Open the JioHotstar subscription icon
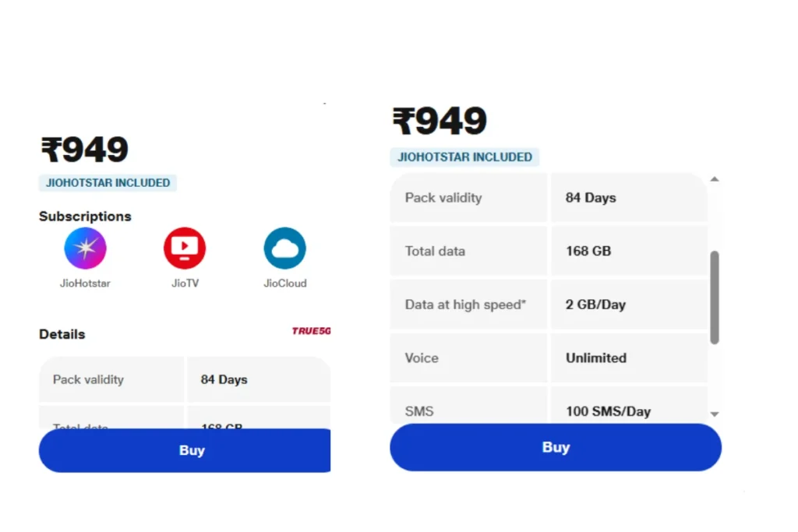This screenshot has height=532, width=798. [85, 248]
